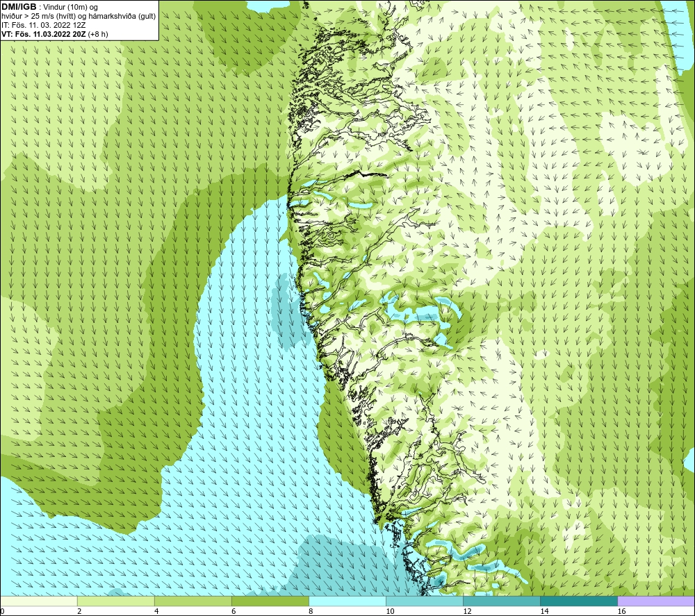The image size is (695, 616).
Task: Click the scale label '14'
Action: [544, 612]
